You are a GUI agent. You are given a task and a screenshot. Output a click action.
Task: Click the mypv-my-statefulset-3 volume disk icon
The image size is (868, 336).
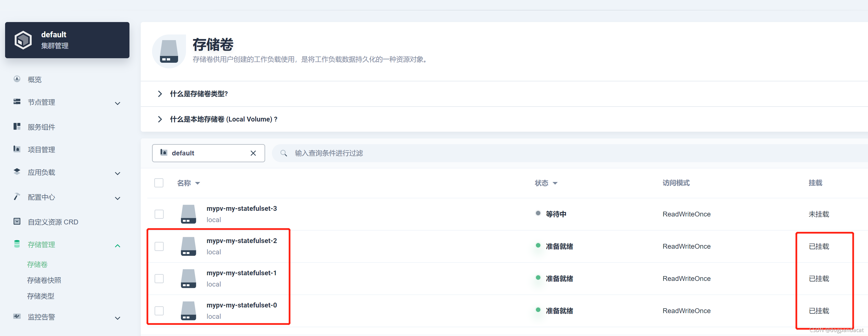188,214
